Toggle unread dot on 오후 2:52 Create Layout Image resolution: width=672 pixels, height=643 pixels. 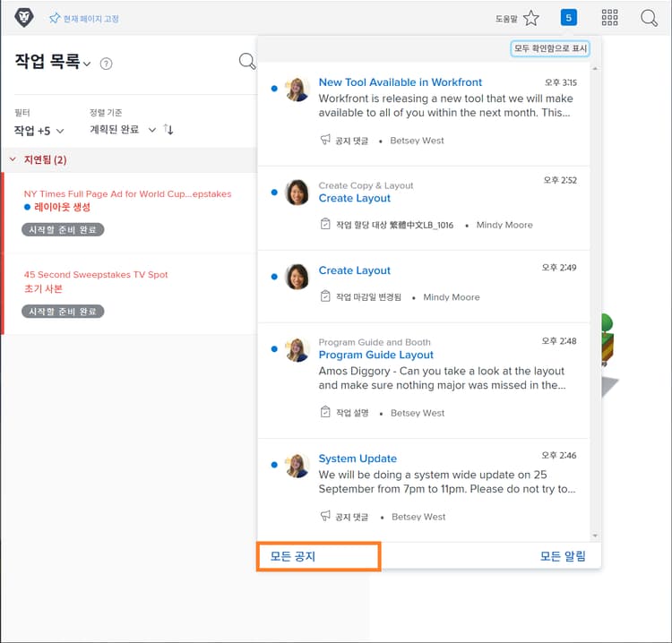pos(274,193)
